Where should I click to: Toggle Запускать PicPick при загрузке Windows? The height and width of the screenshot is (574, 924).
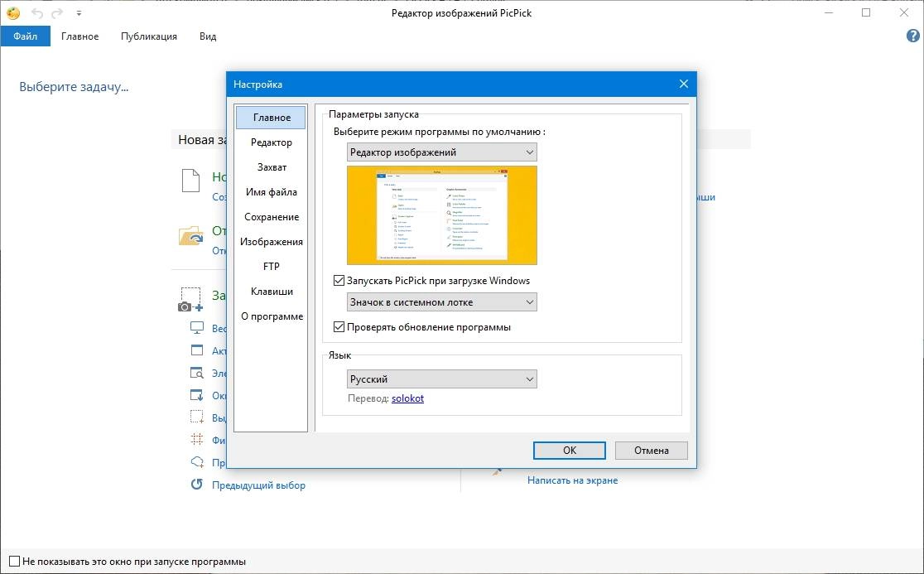click(339, 281)
